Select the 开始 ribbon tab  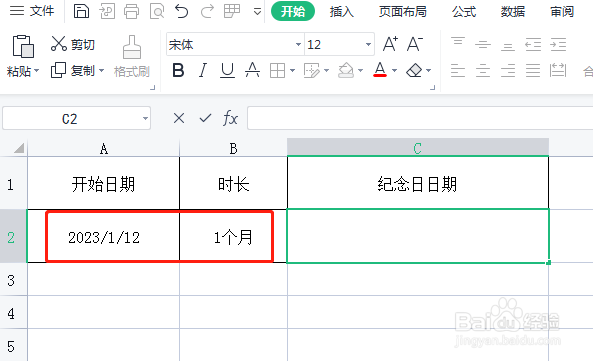pos(293,11)
